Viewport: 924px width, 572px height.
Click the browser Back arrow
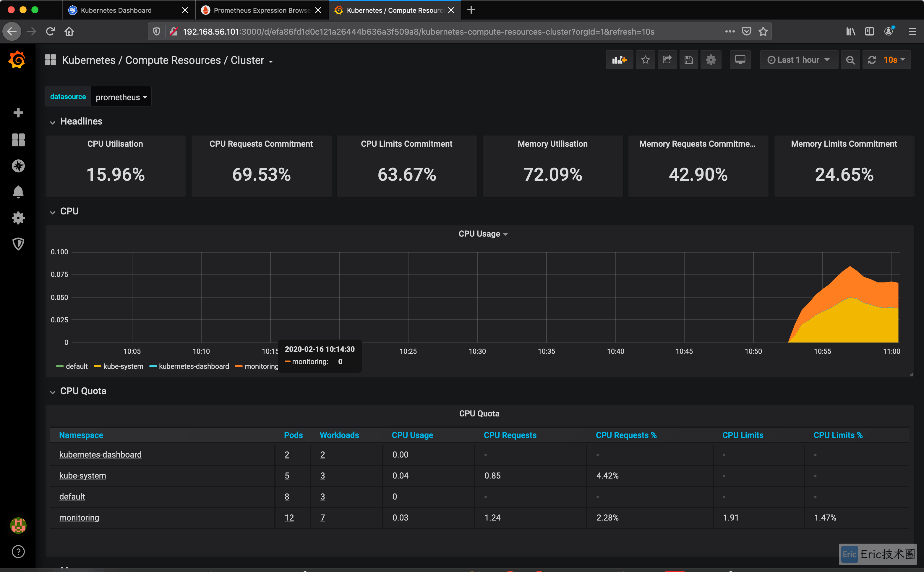coord(12,31)
